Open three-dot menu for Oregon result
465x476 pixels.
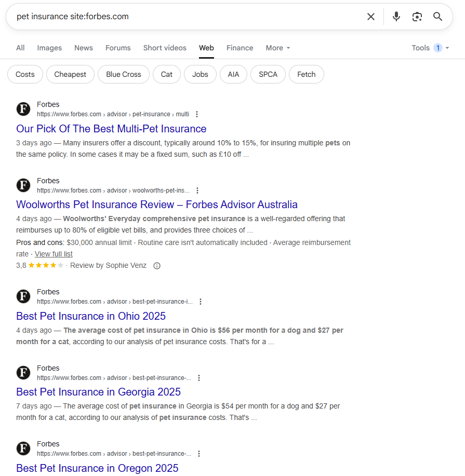point(199,454)
